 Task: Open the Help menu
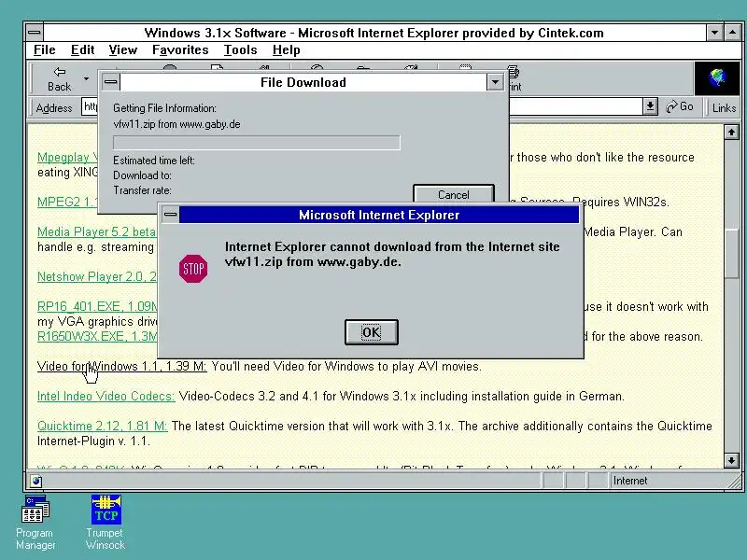pos(286,50)
